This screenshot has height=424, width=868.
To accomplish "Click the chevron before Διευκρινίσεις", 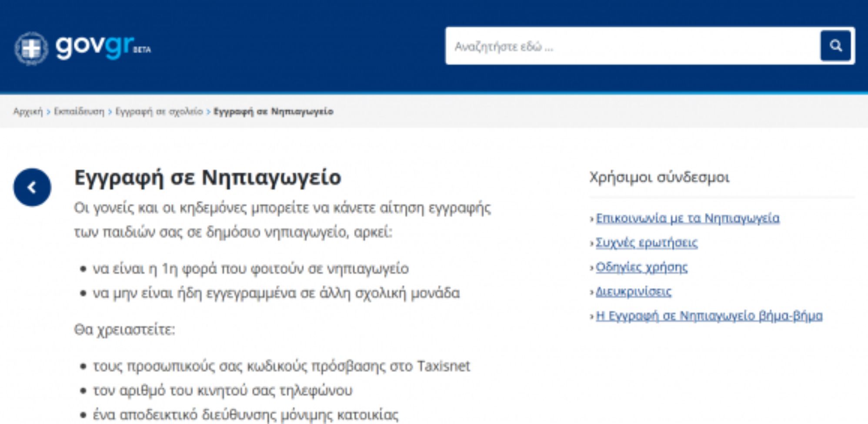I will 592,292.
